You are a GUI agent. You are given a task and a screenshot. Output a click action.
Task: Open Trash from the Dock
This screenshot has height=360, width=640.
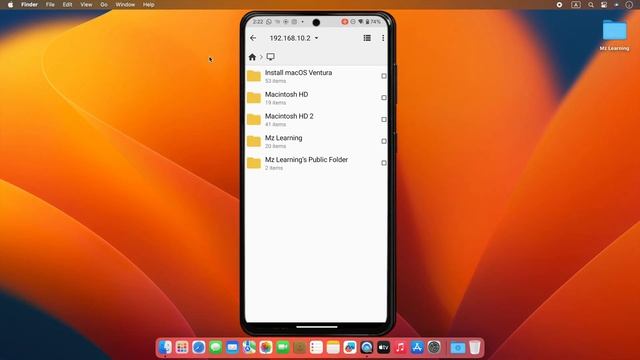click(474, 347)
